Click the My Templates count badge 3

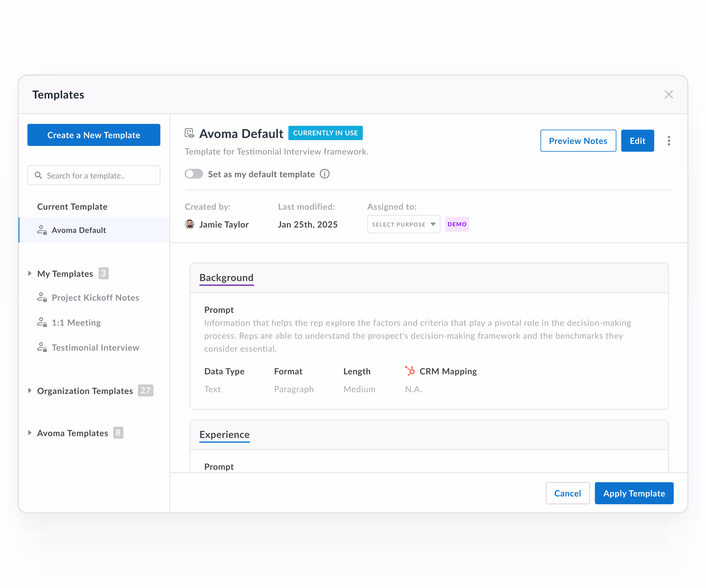[x=103, y=273]
